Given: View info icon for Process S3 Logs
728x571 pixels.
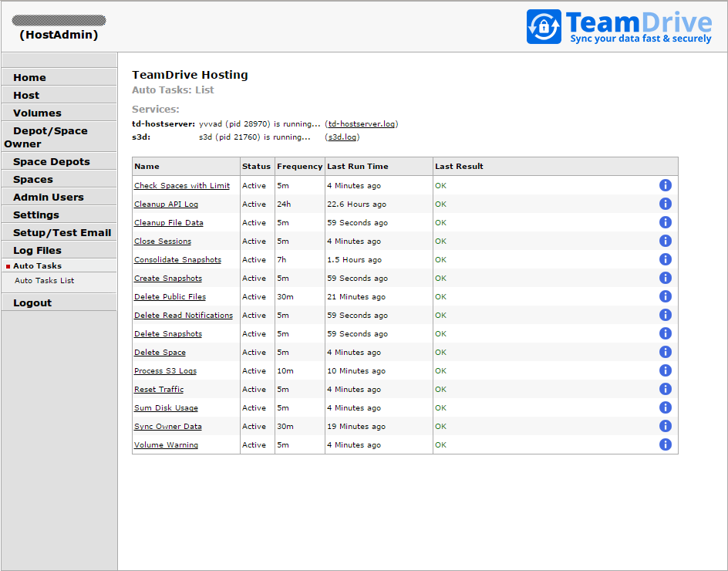Looking at the screenshot, I should tap(665, 370).
